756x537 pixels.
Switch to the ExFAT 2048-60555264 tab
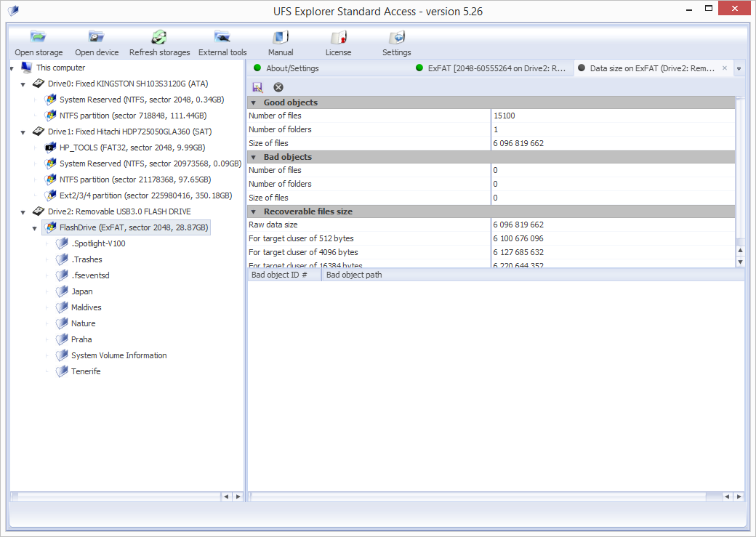(x=491, y=68)
